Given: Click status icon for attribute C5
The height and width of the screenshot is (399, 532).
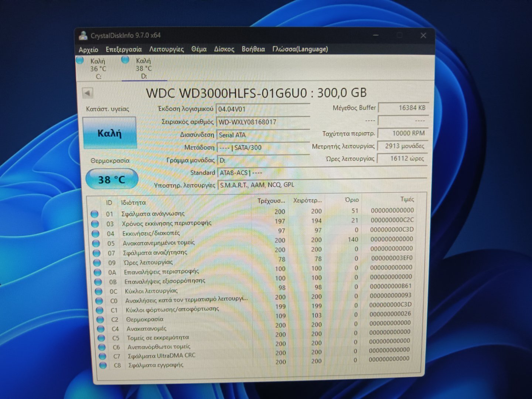Looking at the screenshot, I should [101, 338].
